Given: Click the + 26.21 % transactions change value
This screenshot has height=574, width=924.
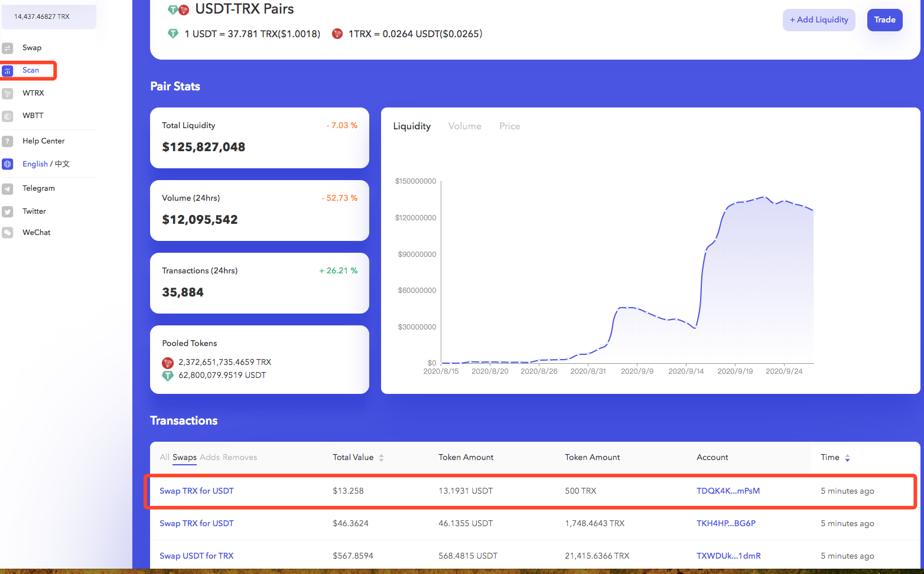Looking at the screenshot, I should pos(339,271).
